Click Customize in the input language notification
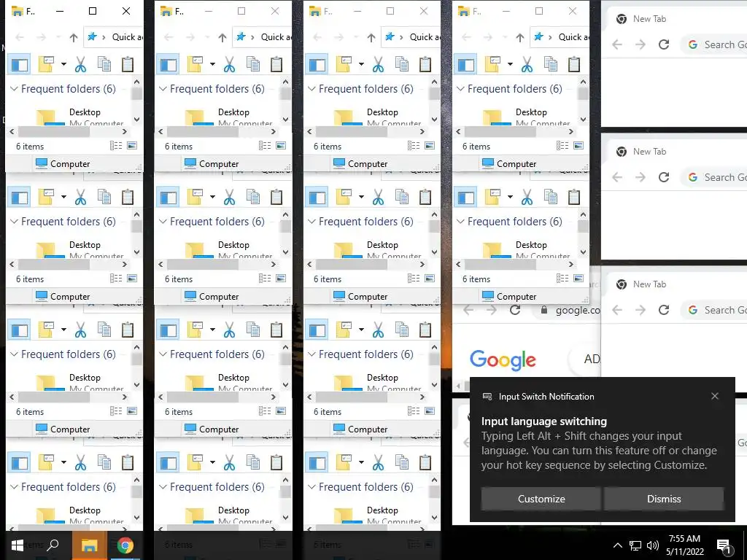The height and width of the screenshot is (560, 747). [541, 499]
